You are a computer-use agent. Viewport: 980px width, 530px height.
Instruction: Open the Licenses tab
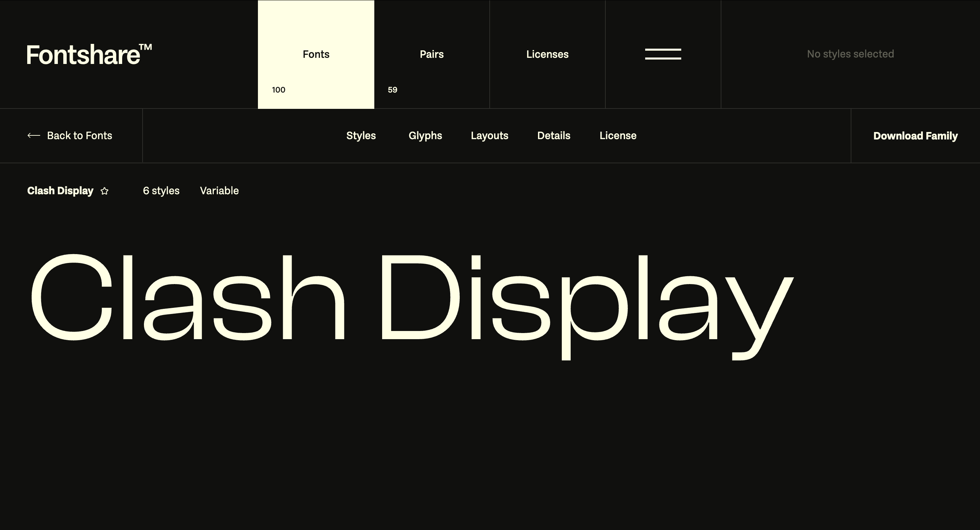pos(547,54)
